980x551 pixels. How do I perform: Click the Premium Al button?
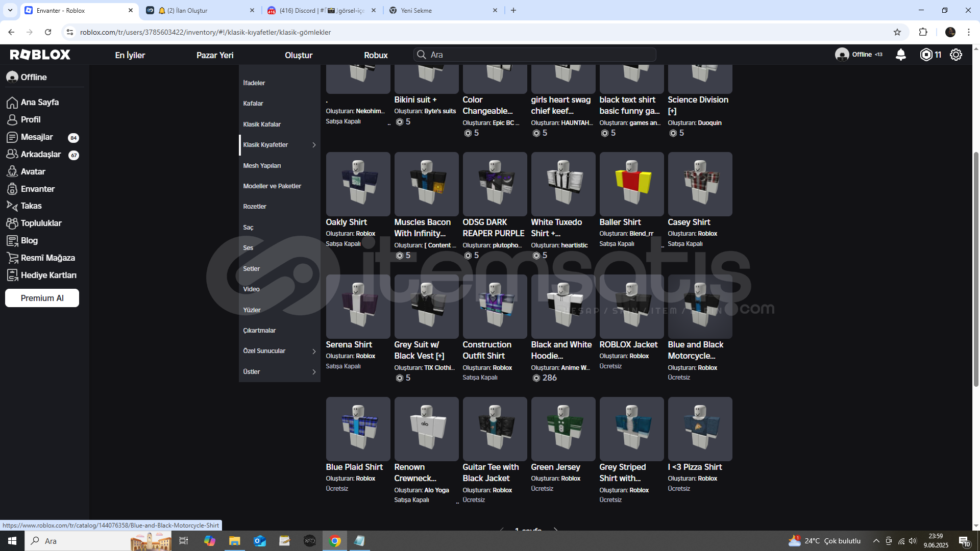42,298
